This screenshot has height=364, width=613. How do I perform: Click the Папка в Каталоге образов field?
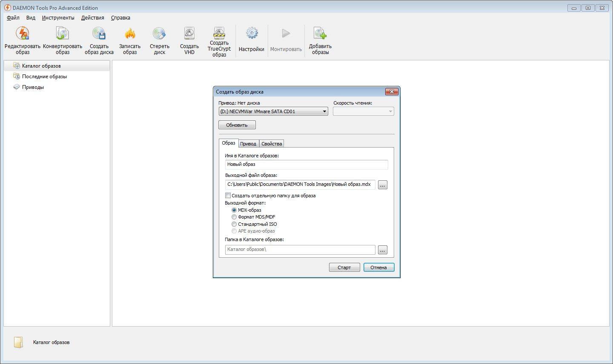(300, 250)
